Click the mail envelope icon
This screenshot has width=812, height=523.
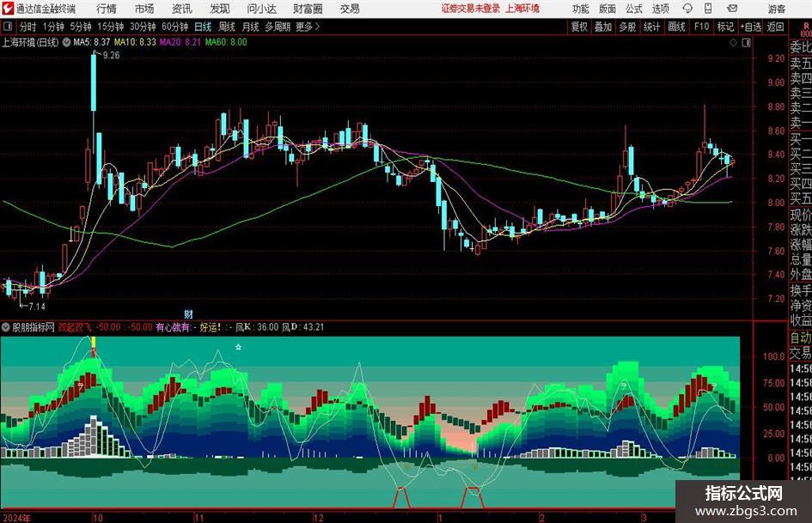[732, 9]
